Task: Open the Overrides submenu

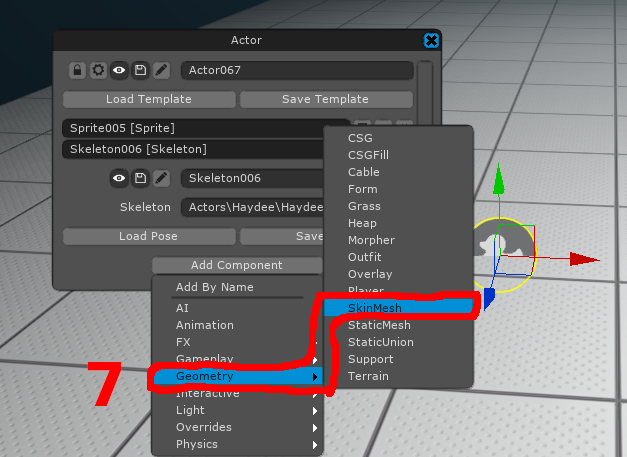Action: (x=237, y=427)
